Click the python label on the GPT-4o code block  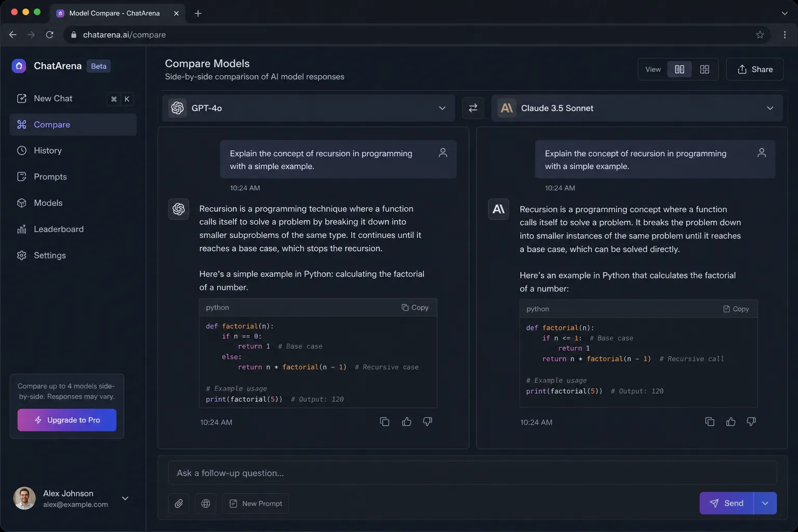[217, 308]
